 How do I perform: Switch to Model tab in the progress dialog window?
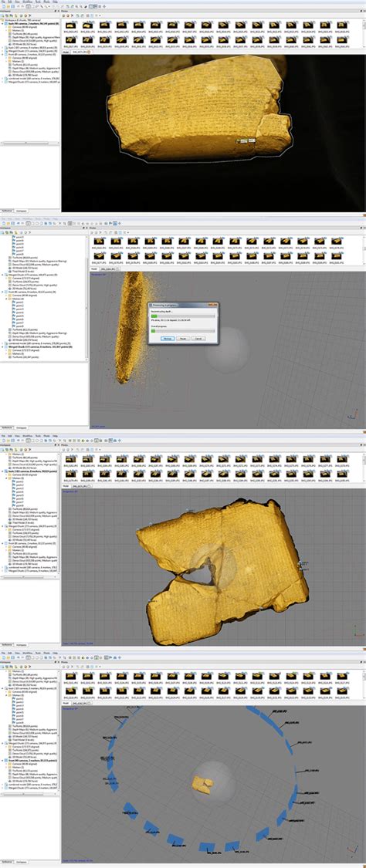point(94,269)
